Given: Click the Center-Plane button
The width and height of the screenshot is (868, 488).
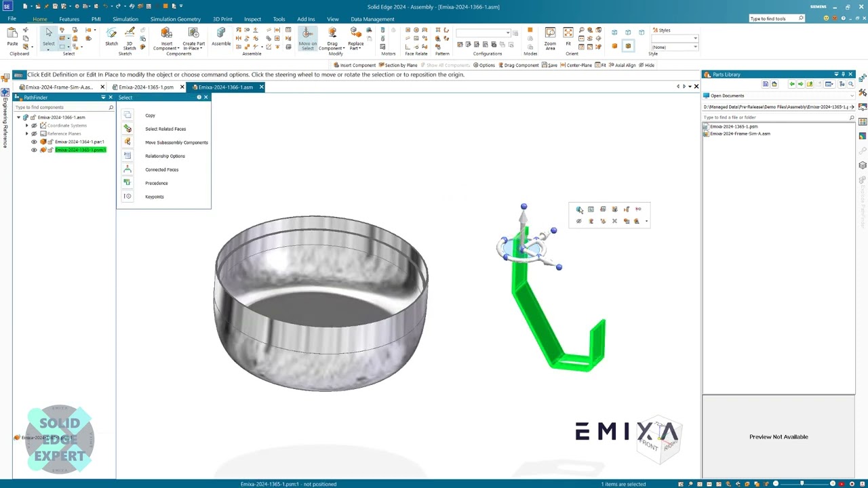Looking at the screenshot, I should 576,65.
